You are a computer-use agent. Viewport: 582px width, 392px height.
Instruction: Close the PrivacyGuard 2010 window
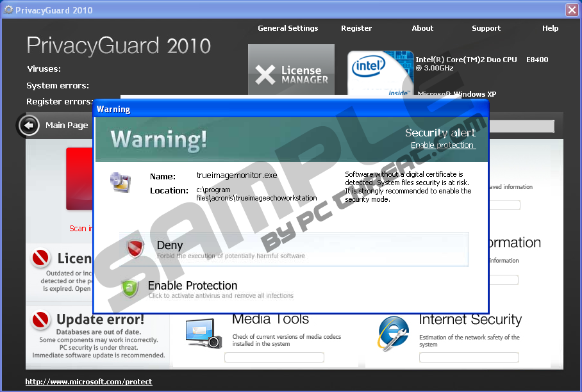tap(572, 10)
